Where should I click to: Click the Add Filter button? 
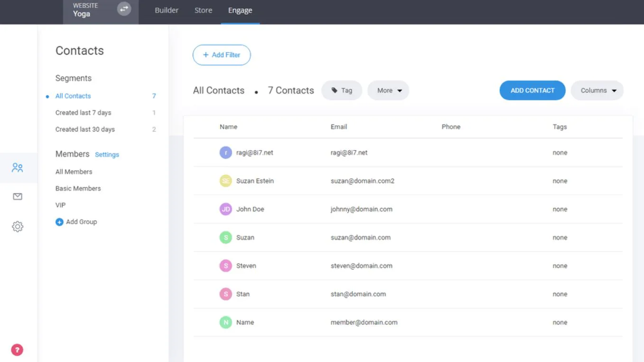click(x=222, y=55)
